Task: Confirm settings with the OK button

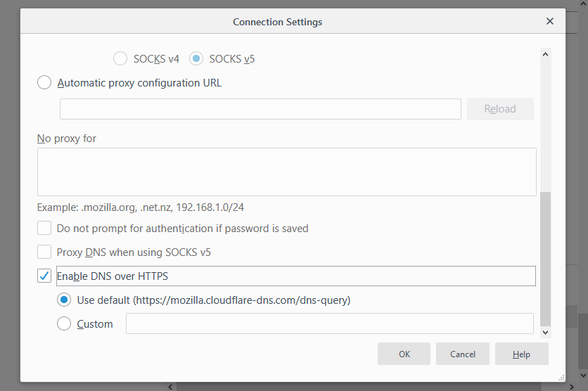Action: point(404,354)
